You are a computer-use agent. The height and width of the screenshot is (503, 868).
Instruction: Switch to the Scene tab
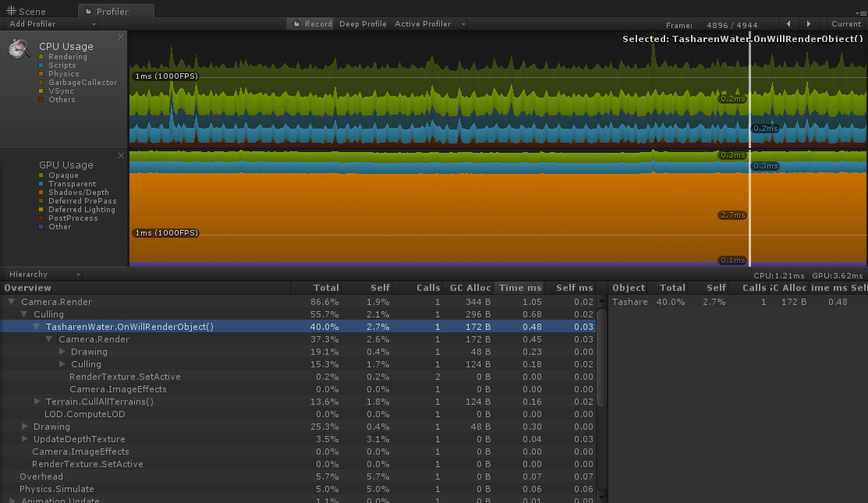tap(27, 12)
